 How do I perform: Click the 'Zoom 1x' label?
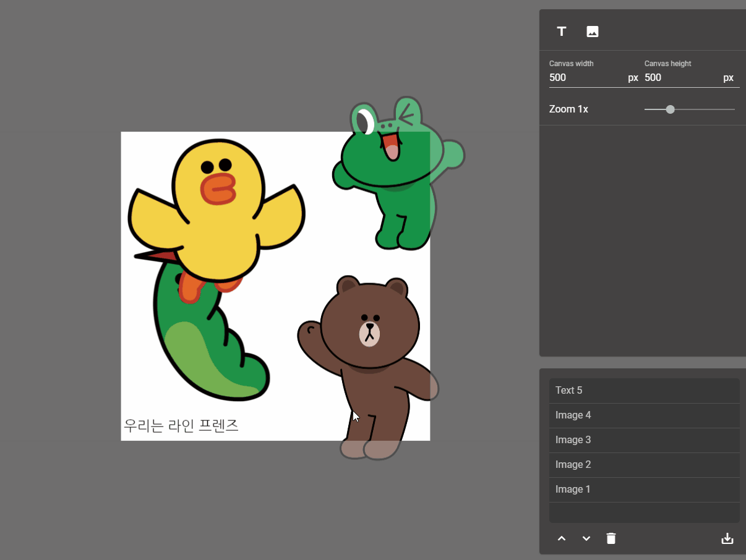[568, 109]
